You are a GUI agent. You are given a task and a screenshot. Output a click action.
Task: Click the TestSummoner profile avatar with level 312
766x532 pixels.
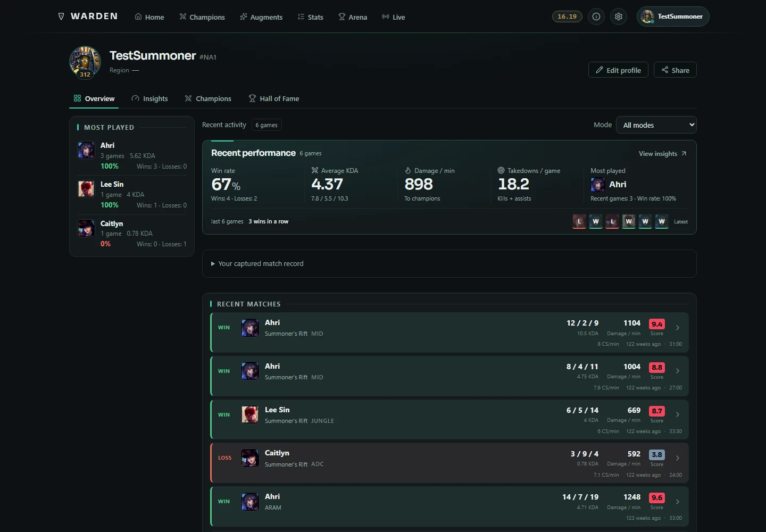[x=85, y=62]
